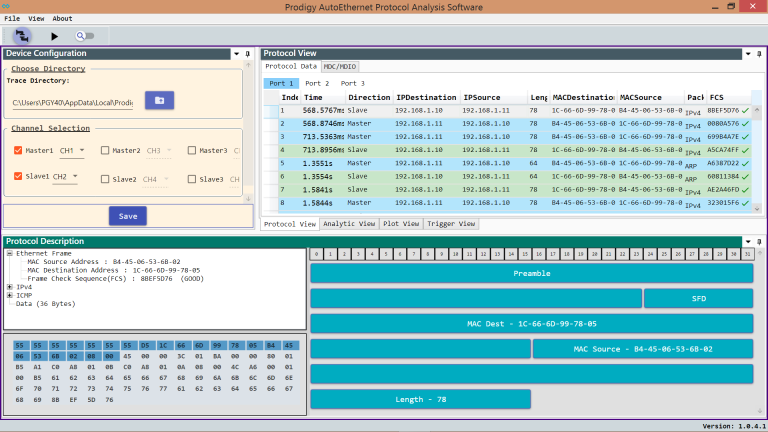Image resolution: width=768 pixels, height=432 pixels.
Task: Expand the IPv4 tree node
Action: pyautogui.click(x=9, y=287)
